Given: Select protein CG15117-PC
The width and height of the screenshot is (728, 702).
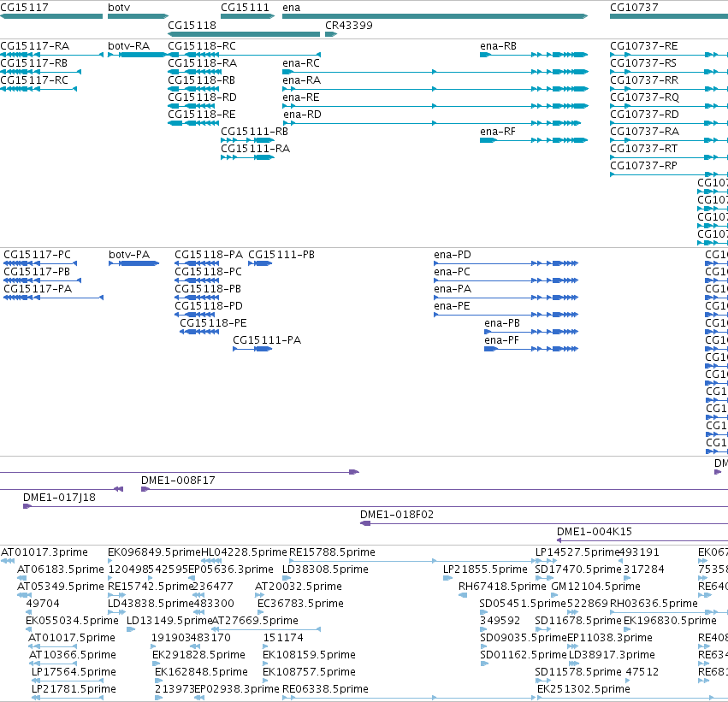Looking at the screenshot, I should click(40, 263).
